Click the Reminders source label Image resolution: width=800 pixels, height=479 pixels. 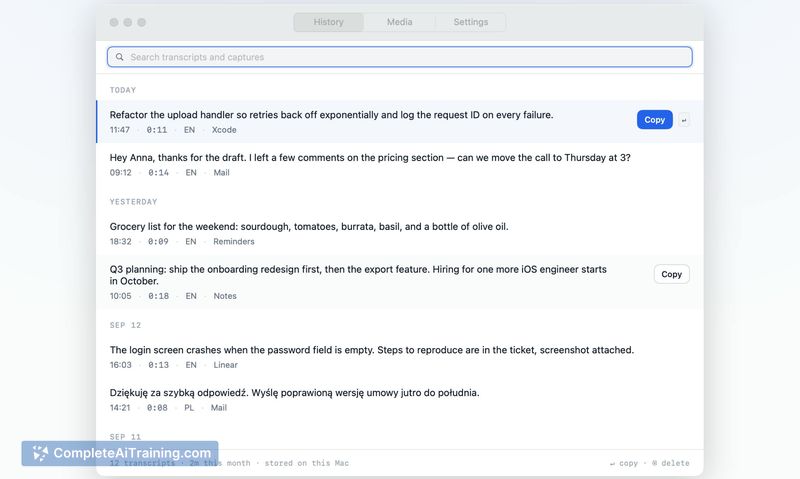[234, 241]
